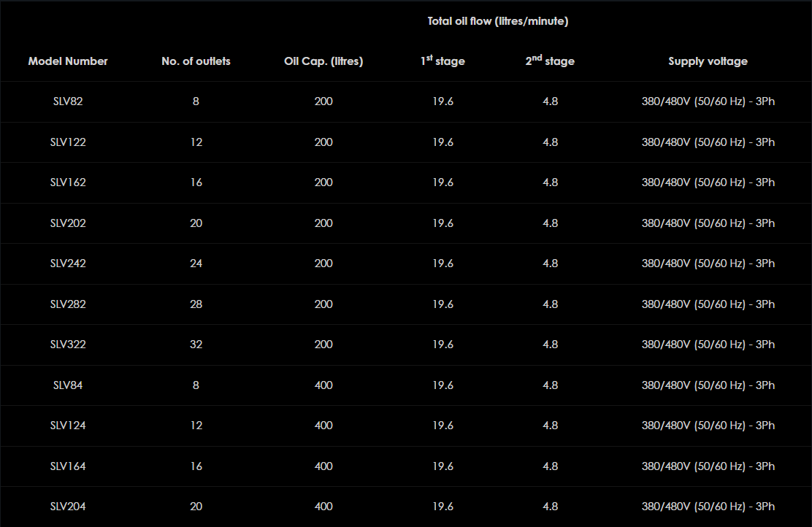Click the Oil Cap. (litres) header
This screenshot has height=527, width=812.
(323, 61)
